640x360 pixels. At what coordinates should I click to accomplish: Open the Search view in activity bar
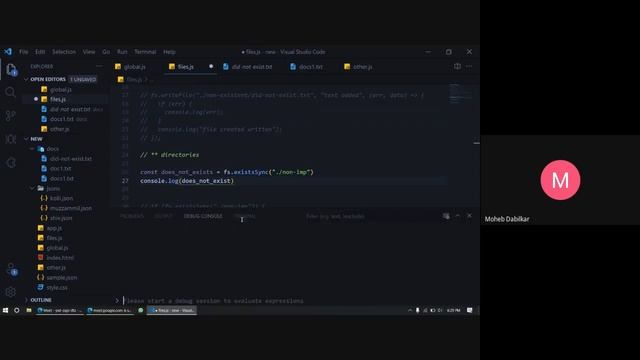click(x=11, y=92)
